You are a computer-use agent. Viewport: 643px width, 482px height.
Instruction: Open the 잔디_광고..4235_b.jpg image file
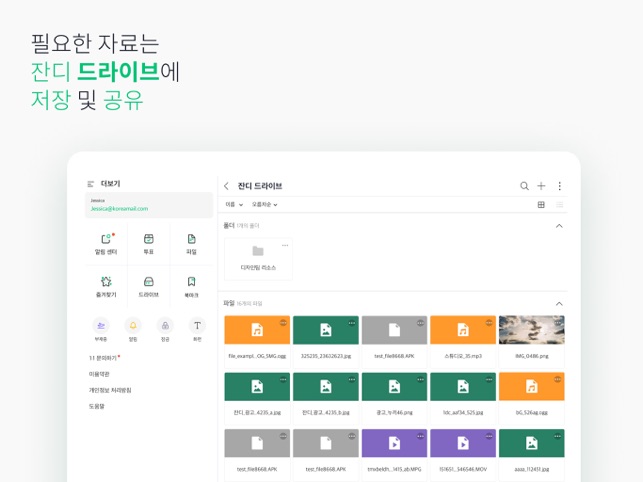tap(326, 397)
